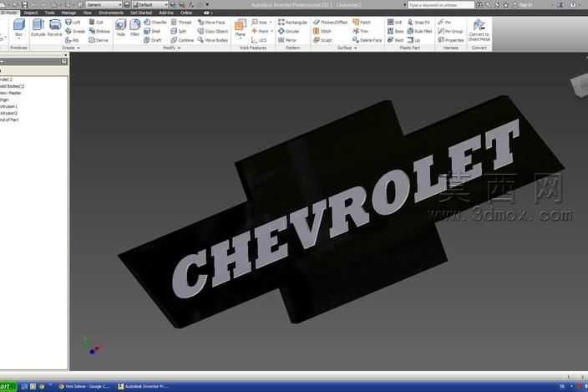
Task: Select the Rib tool
Action: pos(72,40)
